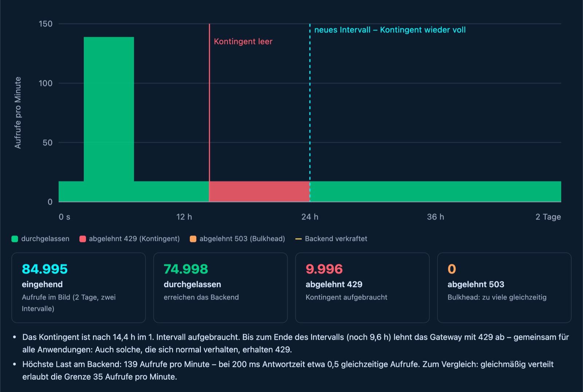Click 'Bulkhead: zu viele gleichzeitig' description
This screenshot has width=583, height=392.
[x=497, y=297]
